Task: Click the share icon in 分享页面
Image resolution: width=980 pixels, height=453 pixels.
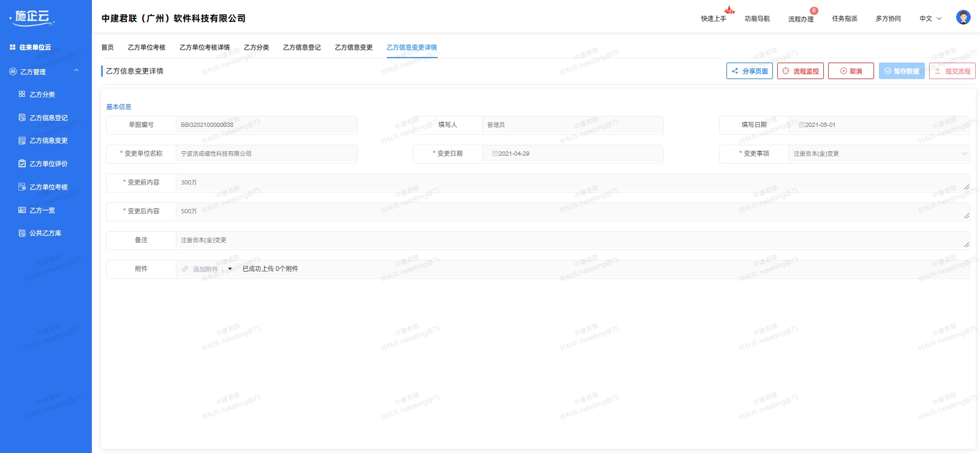Action: coord(735,71)
